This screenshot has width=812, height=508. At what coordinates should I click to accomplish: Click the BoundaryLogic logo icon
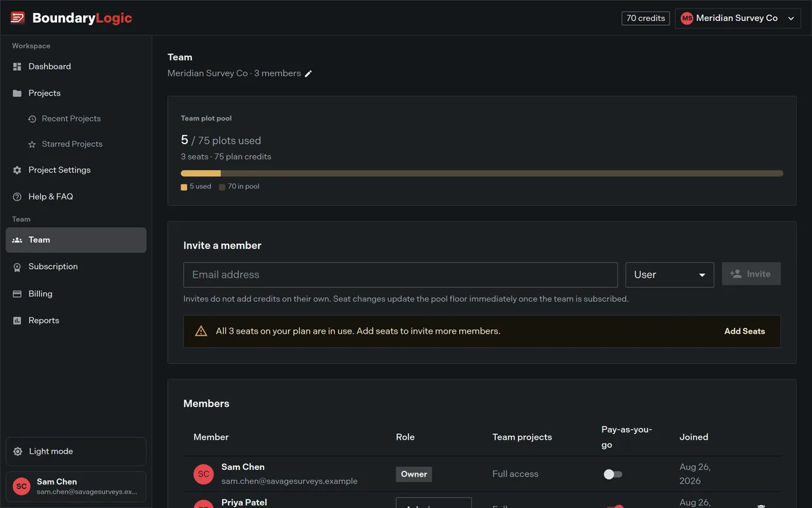pos(18,18)
